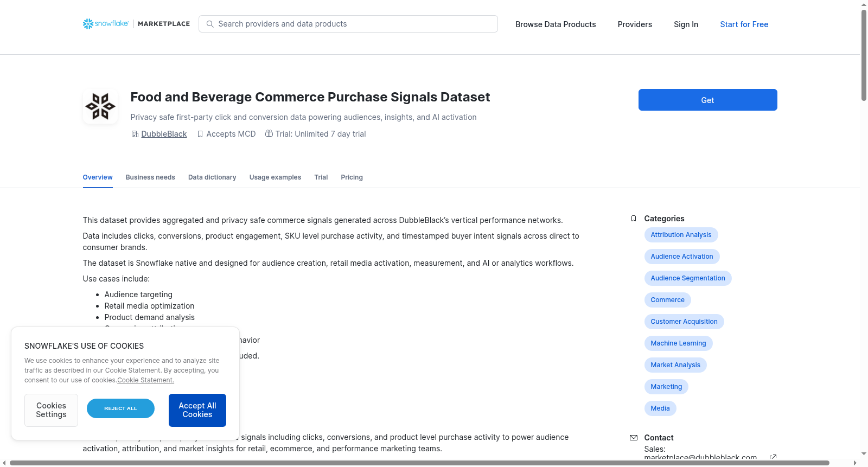Click the DubbleBlack provider logo thumbnail
Viewport: 868px width, 467px height.
[x=100, y=106]
